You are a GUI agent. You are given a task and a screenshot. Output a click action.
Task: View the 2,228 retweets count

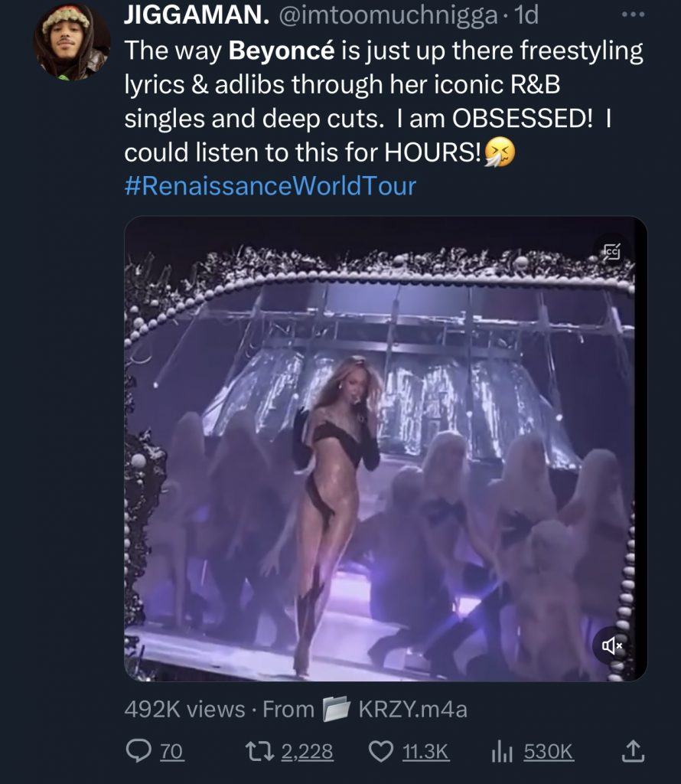[307, 753]
